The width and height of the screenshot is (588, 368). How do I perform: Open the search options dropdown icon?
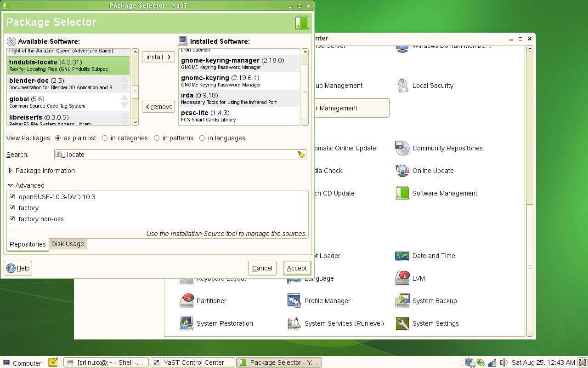[x=61, y=155]
